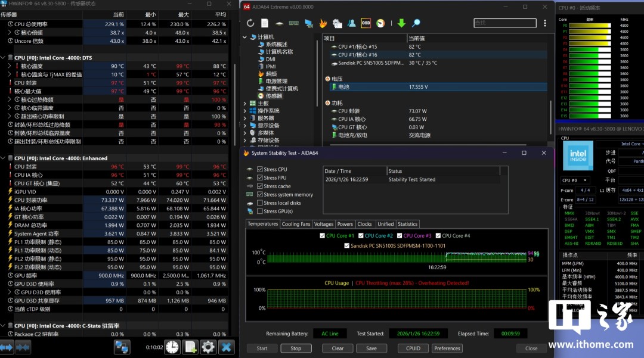Click the green download arrow icon
Image resolution: width=644 pixels, height=358 pixels.
pos(401,23)
